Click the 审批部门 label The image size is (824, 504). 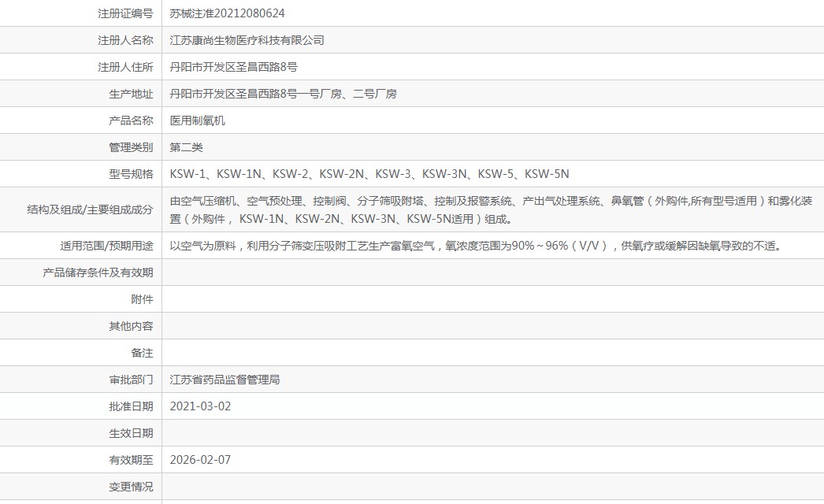131,380
